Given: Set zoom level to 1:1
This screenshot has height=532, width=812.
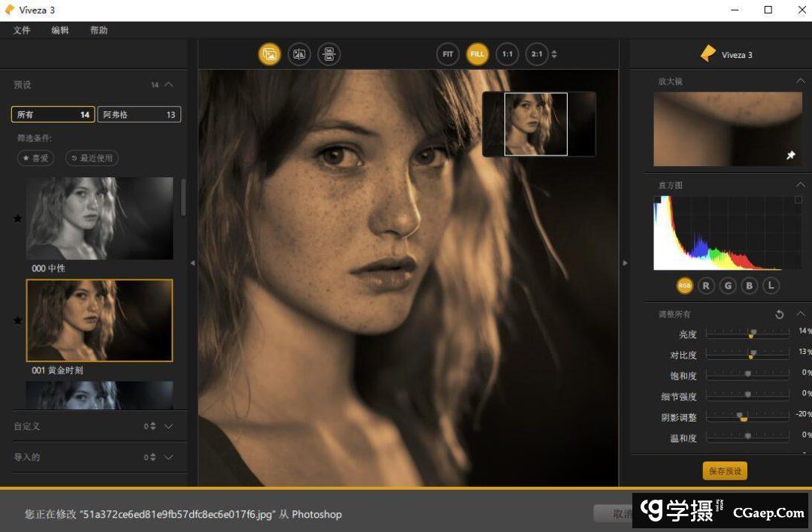Looking at the screenshot, I should click(x=507, y=54).
